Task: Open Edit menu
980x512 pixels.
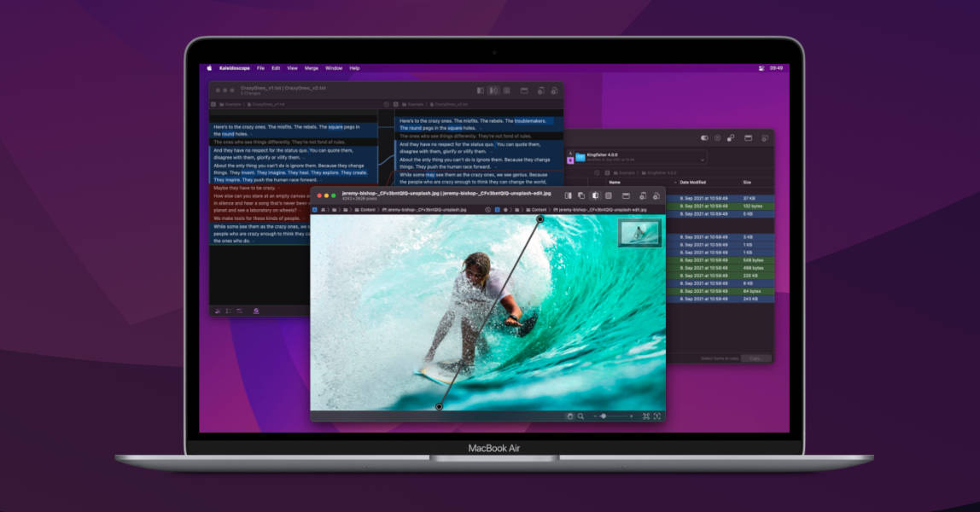Action: [276, 68]
